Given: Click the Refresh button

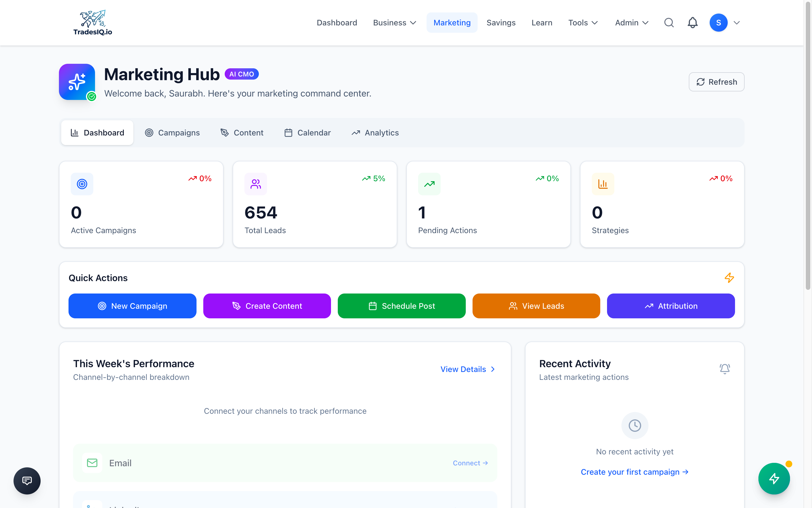Looking at the screenshot, I should point(716,82).
